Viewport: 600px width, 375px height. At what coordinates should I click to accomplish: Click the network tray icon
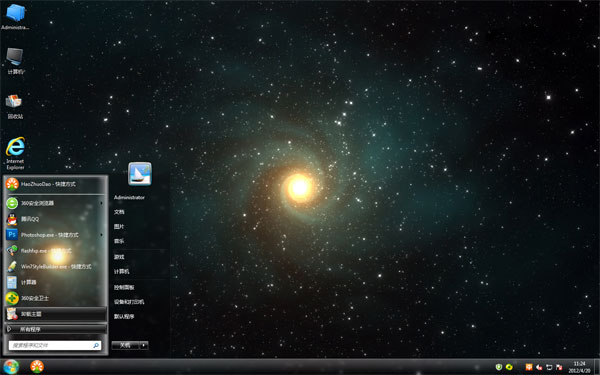549,367
